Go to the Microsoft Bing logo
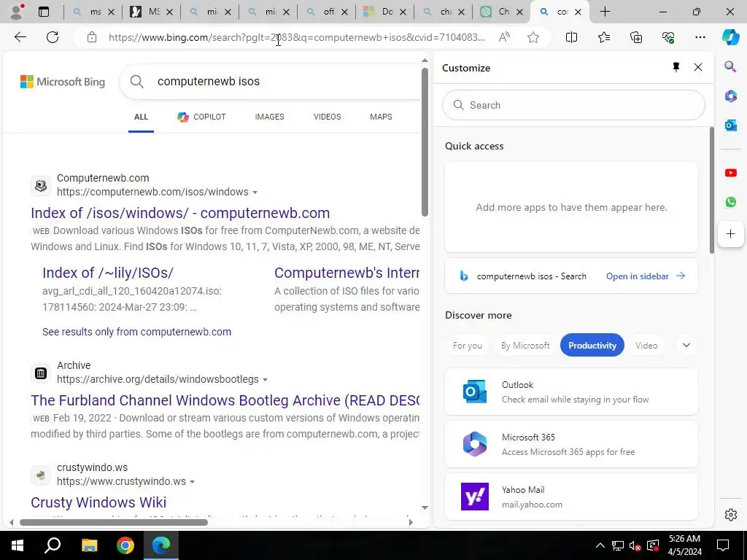 [63, 82]
